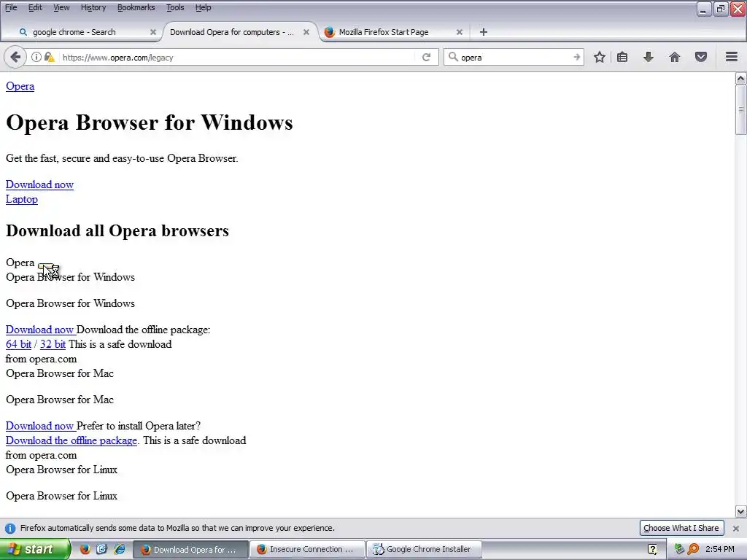Image resolution: width=747 pixels, height=560 pixels.
Task: Dismiss the Firefox data notification bar
Action: pos(735,528)
